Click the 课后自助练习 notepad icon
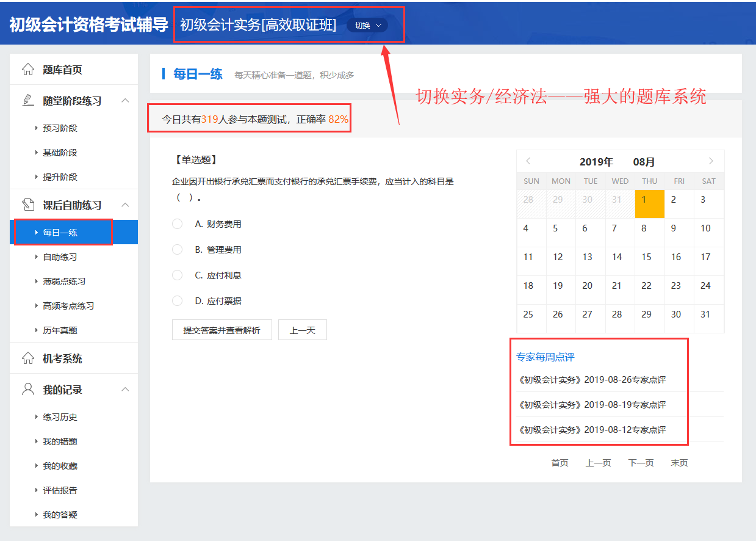Screen dimensions: 756x541 pyautogui.click(x=28, y=205)
